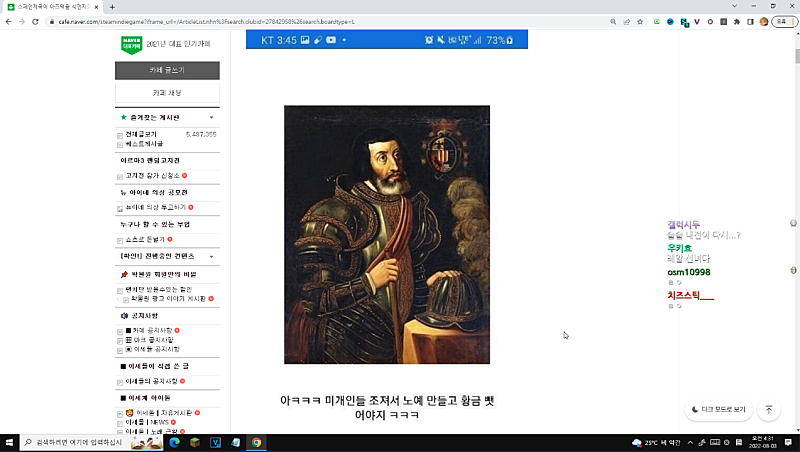Switch to Chrome on the taskbar
This screenshot has height=452, width=800.
click(256, 442)
